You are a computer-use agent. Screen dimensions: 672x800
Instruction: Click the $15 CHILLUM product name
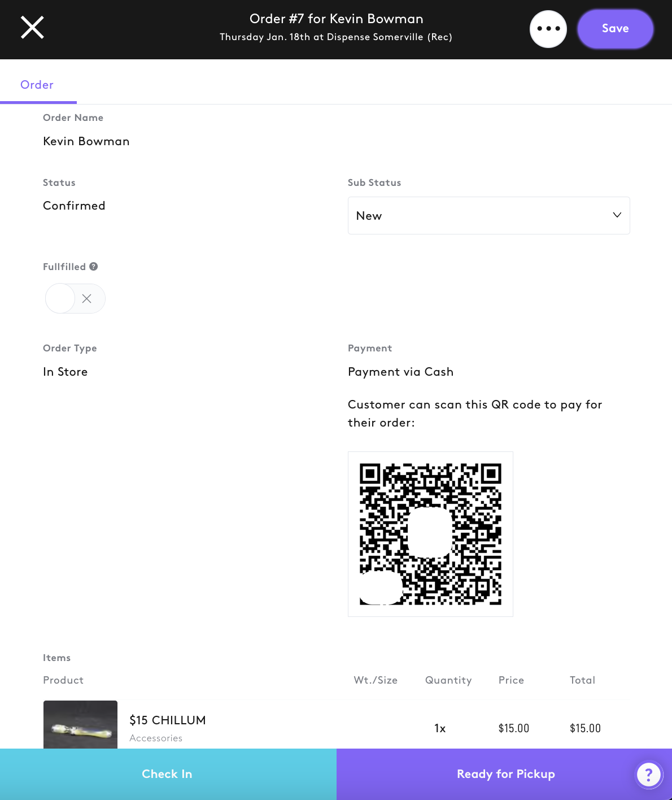tap(168, 720)
